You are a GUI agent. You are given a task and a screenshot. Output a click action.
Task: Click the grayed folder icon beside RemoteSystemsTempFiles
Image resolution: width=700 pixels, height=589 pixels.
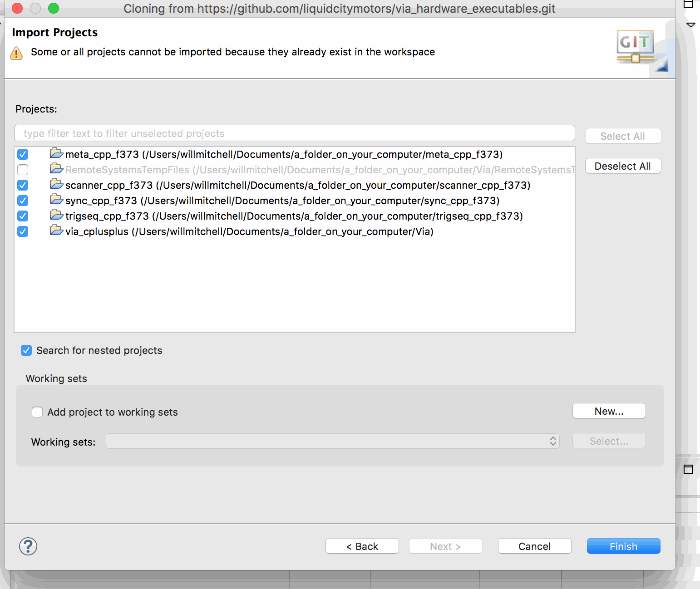point(56,169)
